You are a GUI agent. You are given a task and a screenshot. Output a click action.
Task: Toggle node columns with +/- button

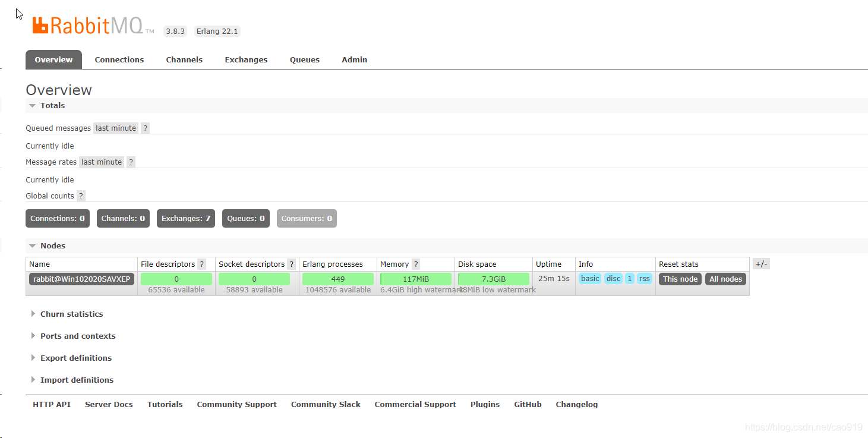(x=761, y=264)
